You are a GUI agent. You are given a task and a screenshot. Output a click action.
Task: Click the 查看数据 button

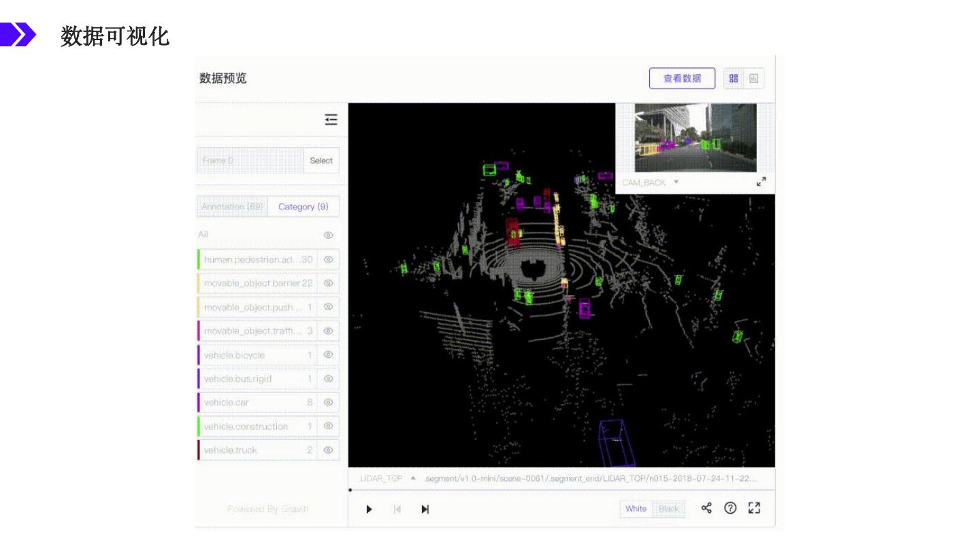(682, 78)
